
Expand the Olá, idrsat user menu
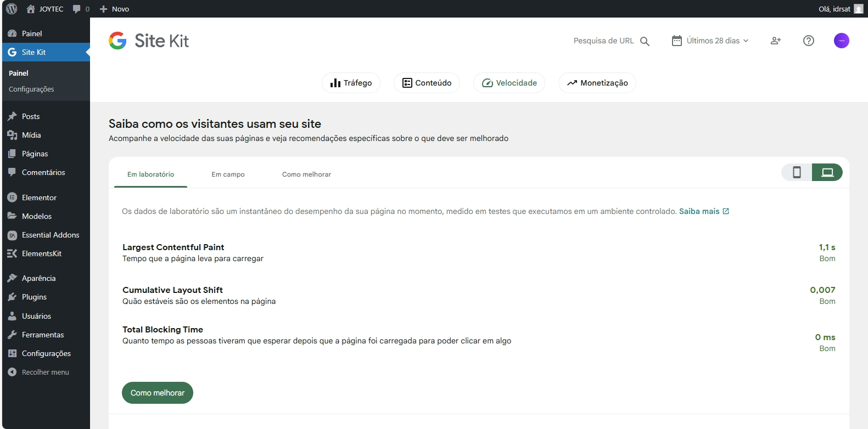click(x=840, y=9)
